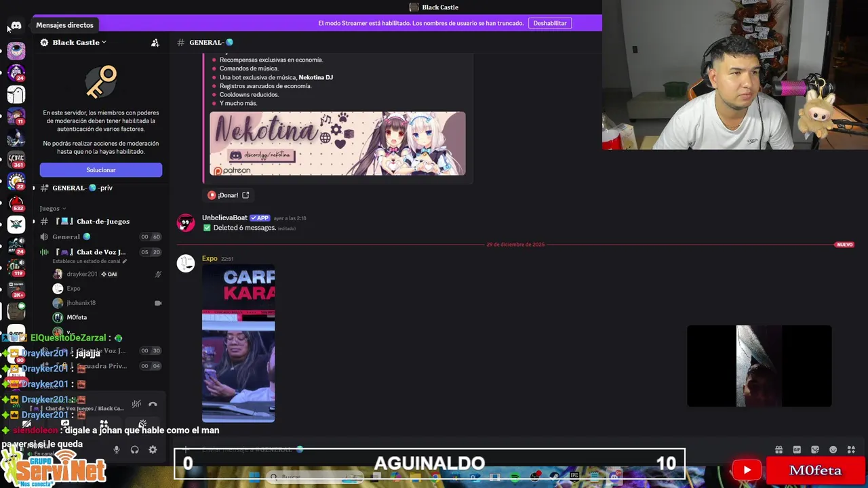
Task: Toggle noise suppression in voice panel
Action: tap(136, 404)
